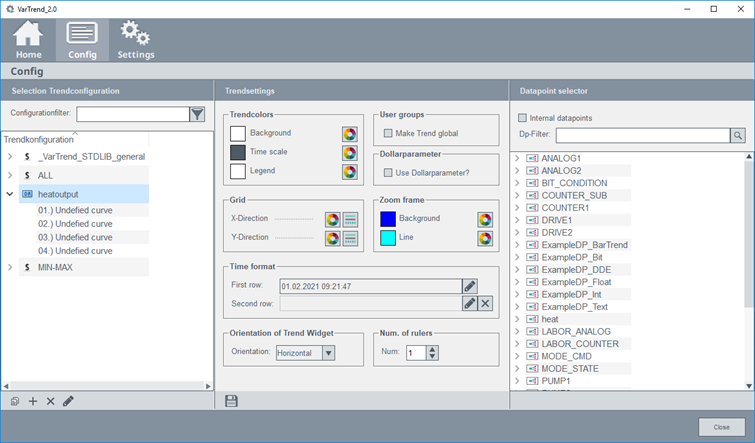Image resolution: width=755 pixels, height=443 pixels.
Task: Toggle the Internal datapoints checkbox
Action: coord(522,118)
